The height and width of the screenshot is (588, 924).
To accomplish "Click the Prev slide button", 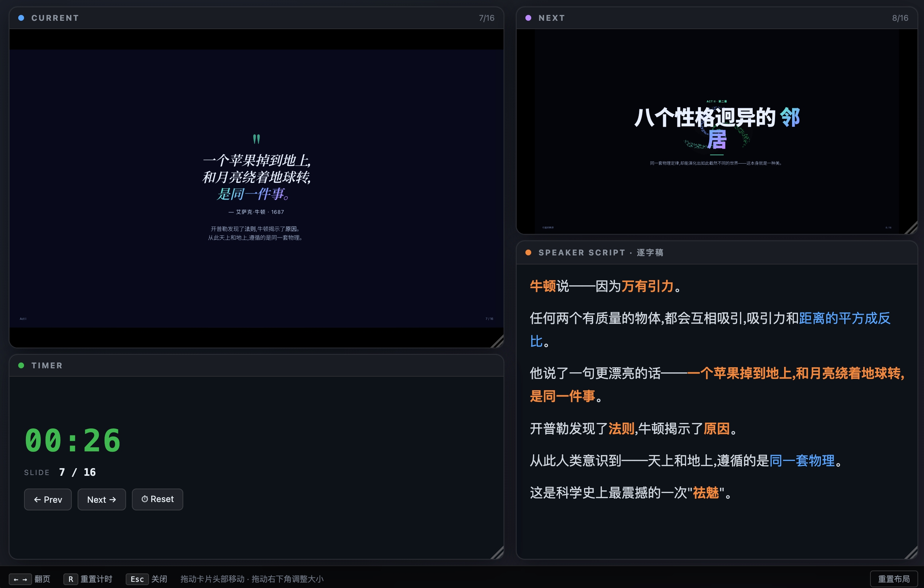I will pyautogui.click(x=48, y=499).
